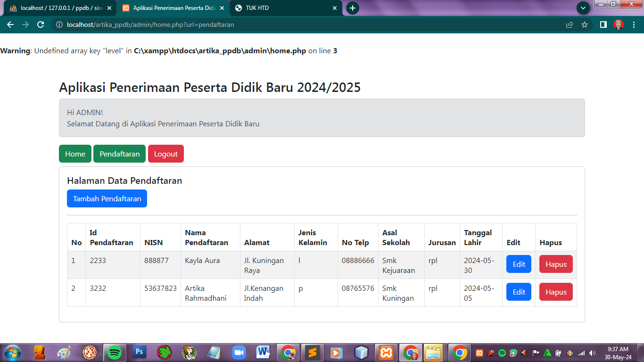Open the Chrome three-dot menu
Viewport: 644px width, 362px height.
click(635, 25)
